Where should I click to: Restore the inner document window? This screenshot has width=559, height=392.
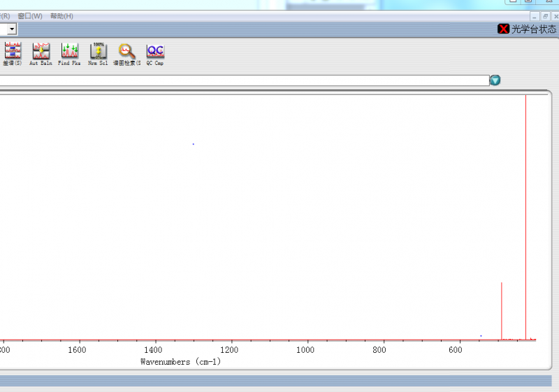[x=545, y=16]
